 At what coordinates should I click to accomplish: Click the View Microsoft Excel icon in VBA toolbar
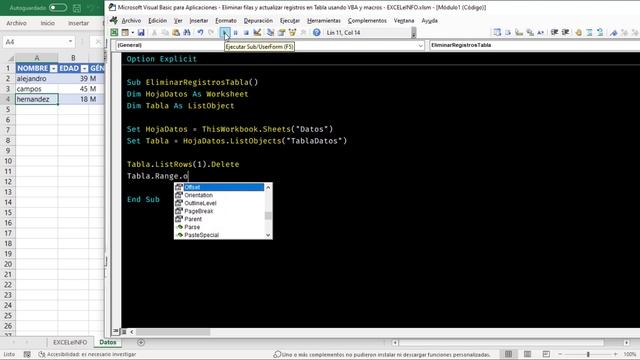(x=114, y=33)
